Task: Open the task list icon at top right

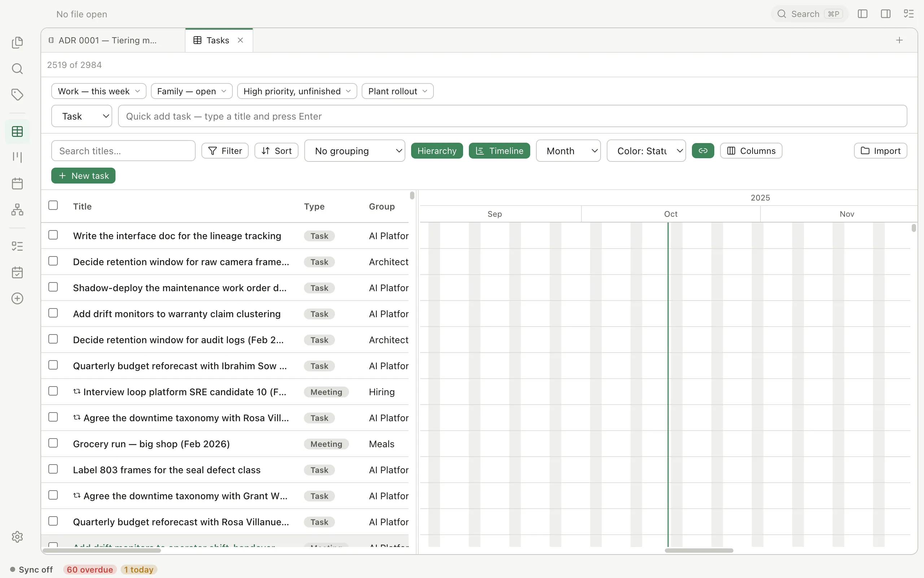Action: pyautogui.click(x=909, y=14)
